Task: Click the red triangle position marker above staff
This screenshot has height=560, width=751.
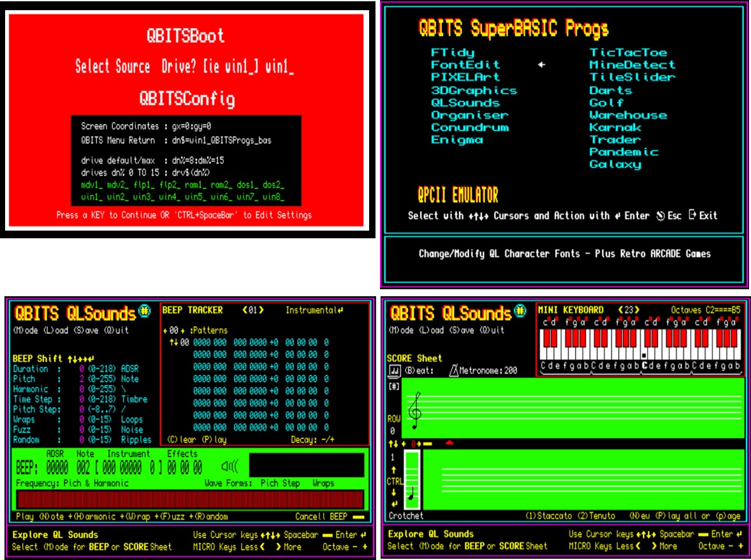Action: [449, 443]
